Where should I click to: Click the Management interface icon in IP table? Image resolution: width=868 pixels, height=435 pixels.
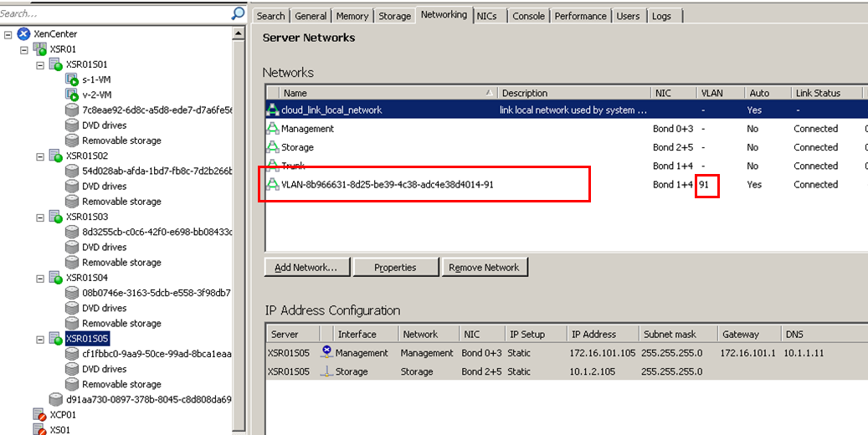point(326,353)
